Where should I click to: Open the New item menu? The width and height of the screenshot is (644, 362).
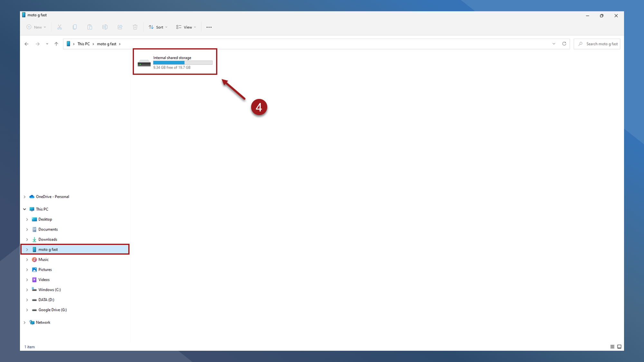(36, 27)
